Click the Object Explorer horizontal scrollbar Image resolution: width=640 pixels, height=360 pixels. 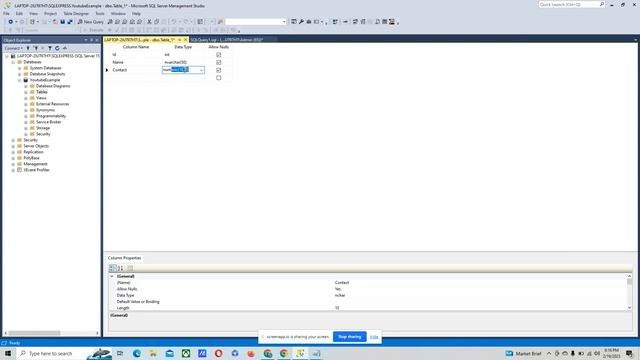(x=34, y=333)
